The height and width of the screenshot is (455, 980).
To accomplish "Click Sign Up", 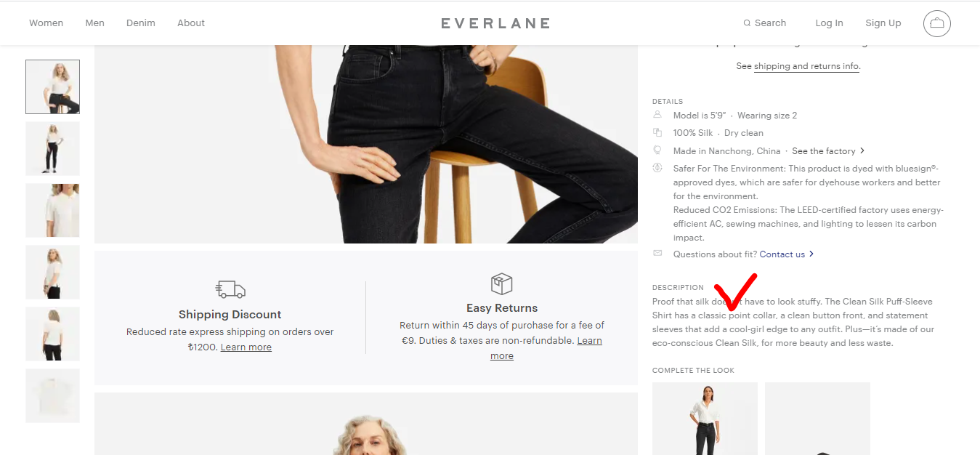I will pyautogui.click(x=883, y=23).
